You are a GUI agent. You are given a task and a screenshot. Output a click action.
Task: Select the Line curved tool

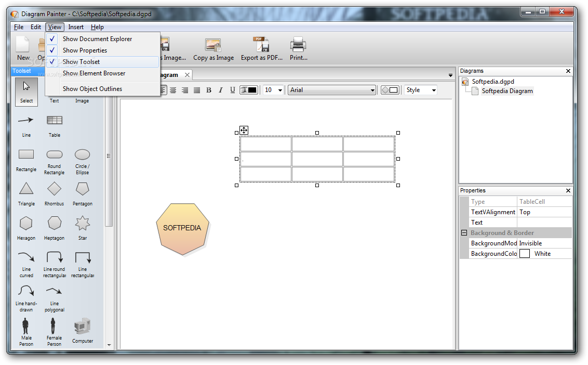pyautogui.click(x=26, y=264)
